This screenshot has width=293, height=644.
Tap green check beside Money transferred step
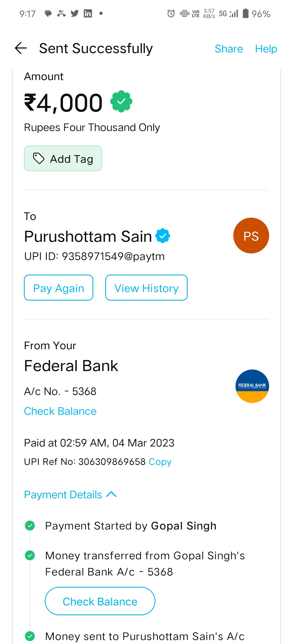[30, 555]
